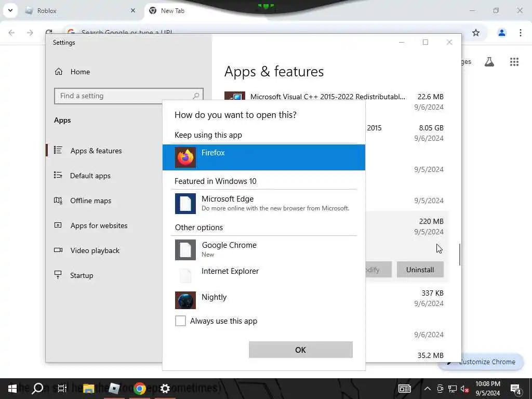Click Chrome's back navigation arrow
Screen dimensions: 532x399
(11, 33)
